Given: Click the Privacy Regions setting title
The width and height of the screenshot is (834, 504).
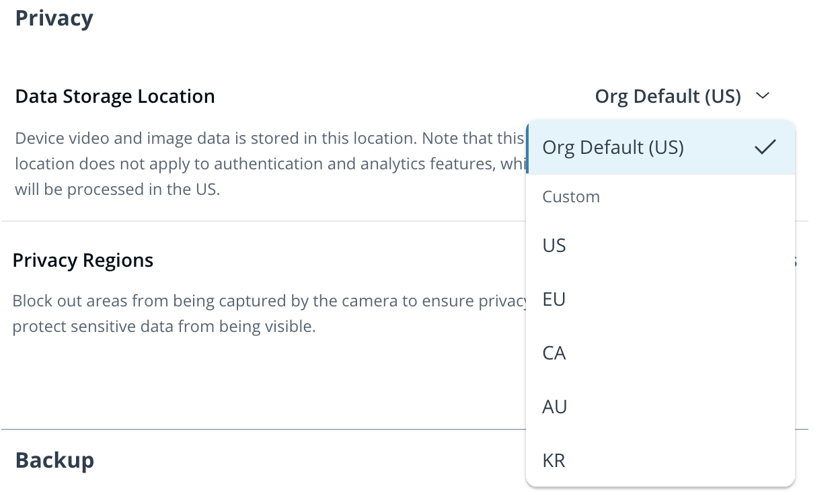Looking at the screenshot, I should [x=83, y=261].
